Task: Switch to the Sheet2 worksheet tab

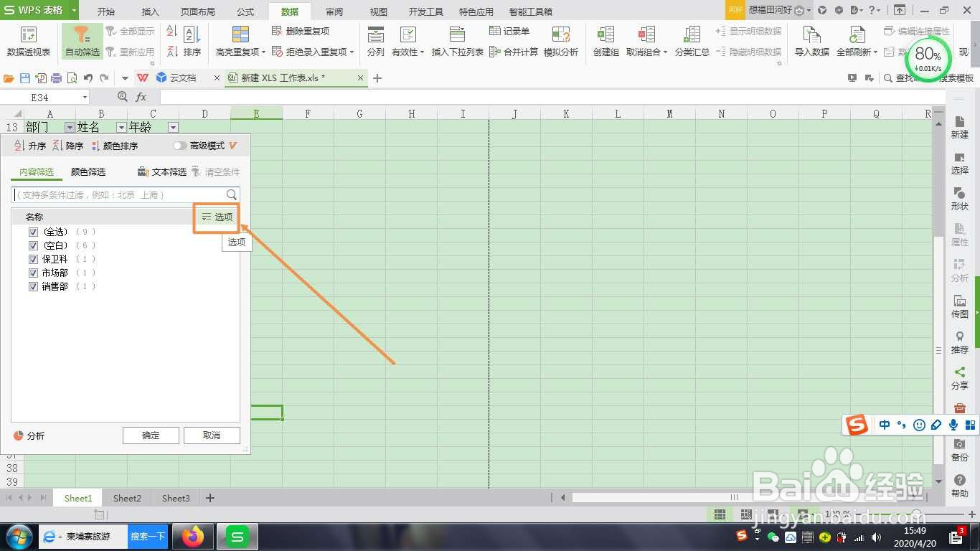Action: coord(127,498)
